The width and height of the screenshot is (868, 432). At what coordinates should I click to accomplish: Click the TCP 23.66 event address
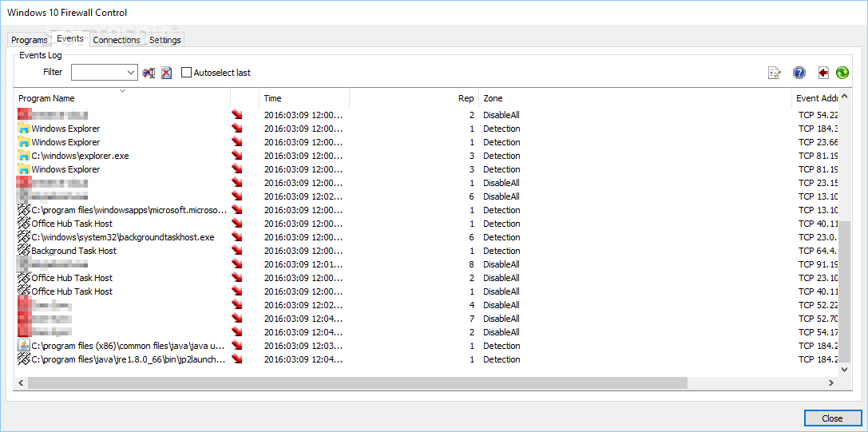click(x=818, y=142)
